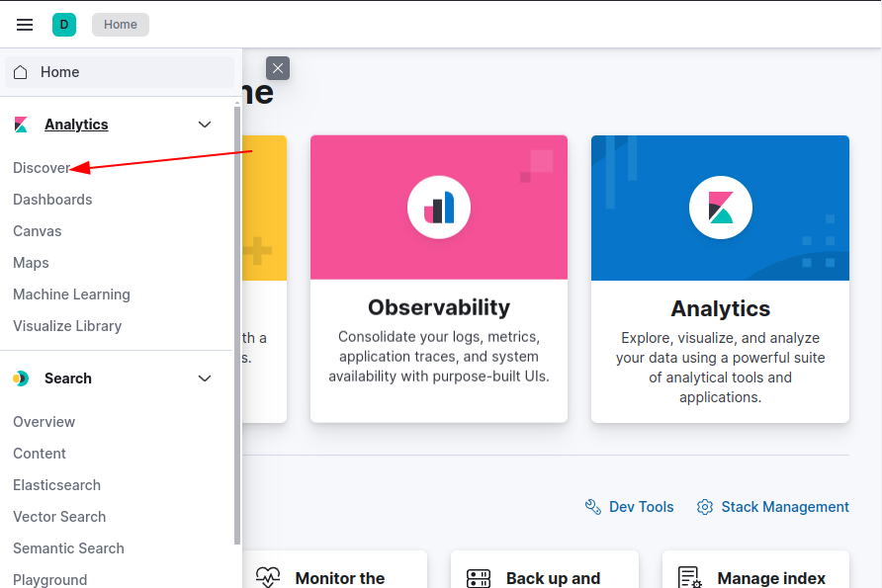
Task: Open Dashboards in the navigation
Action: tap(52, 200)
